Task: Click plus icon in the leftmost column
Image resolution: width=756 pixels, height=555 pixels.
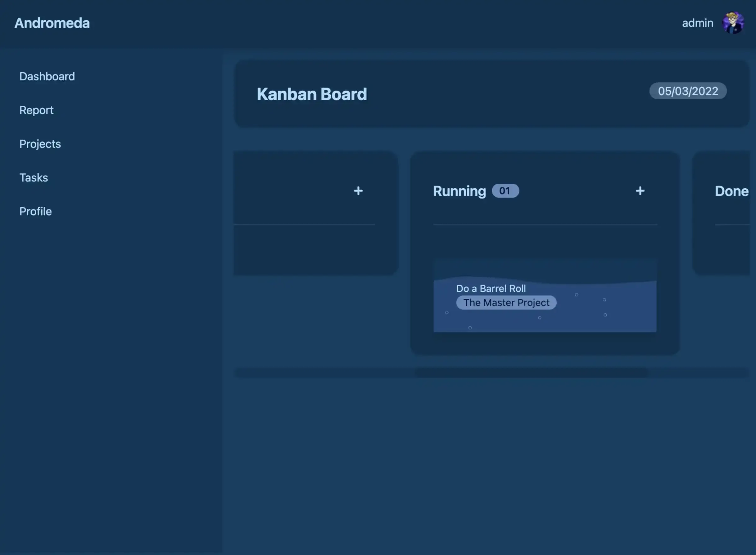Action: (x=358, y=191)
